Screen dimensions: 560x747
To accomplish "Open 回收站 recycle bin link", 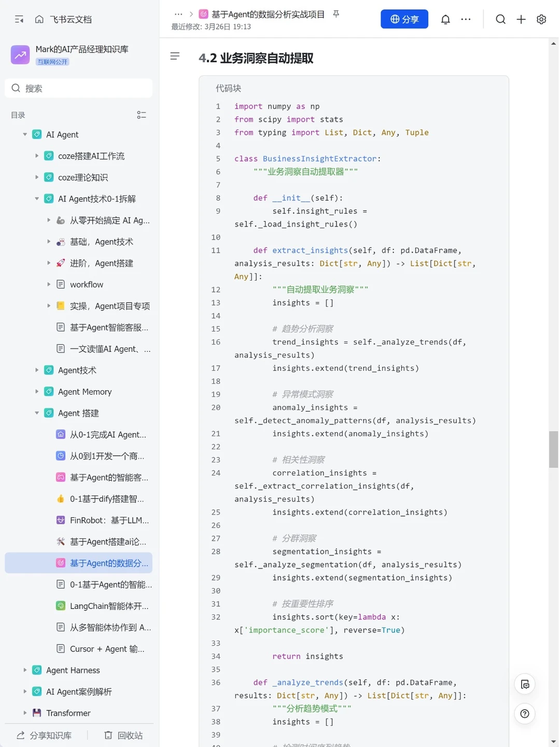I will pyautogui.click(x=123, y=735).
